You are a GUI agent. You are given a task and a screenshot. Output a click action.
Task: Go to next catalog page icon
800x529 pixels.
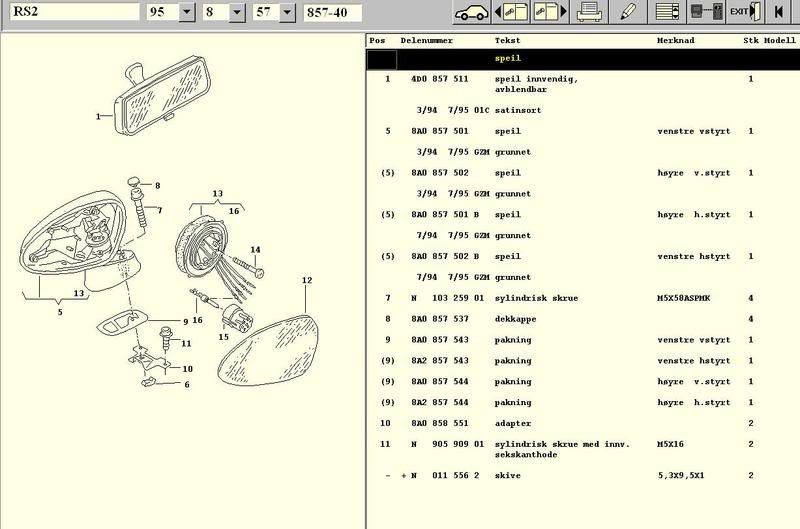(x=547, y=13)
